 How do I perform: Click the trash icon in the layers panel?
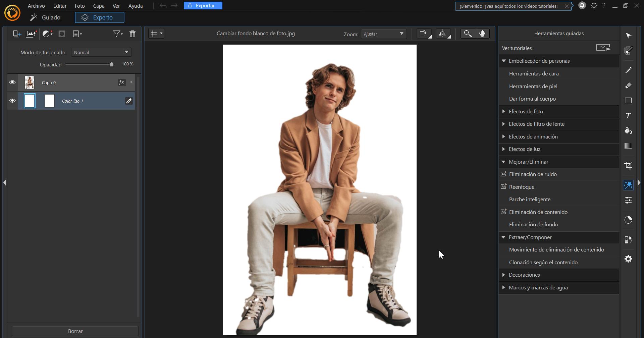coord(132,34)
